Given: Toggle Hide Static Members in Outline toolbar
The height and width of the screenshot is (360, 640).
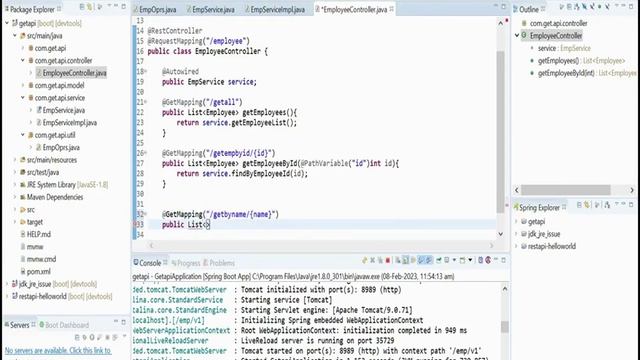Looking at the screenshot, I should (592, 7).
